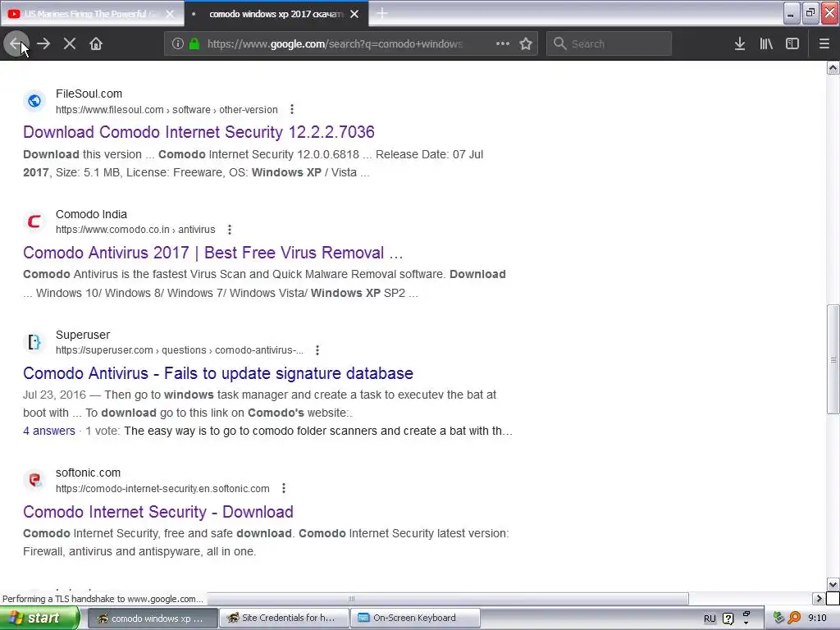Click the 9:10 system clock
Viewport: 840px width, 630px height.
tap(818, 619)
